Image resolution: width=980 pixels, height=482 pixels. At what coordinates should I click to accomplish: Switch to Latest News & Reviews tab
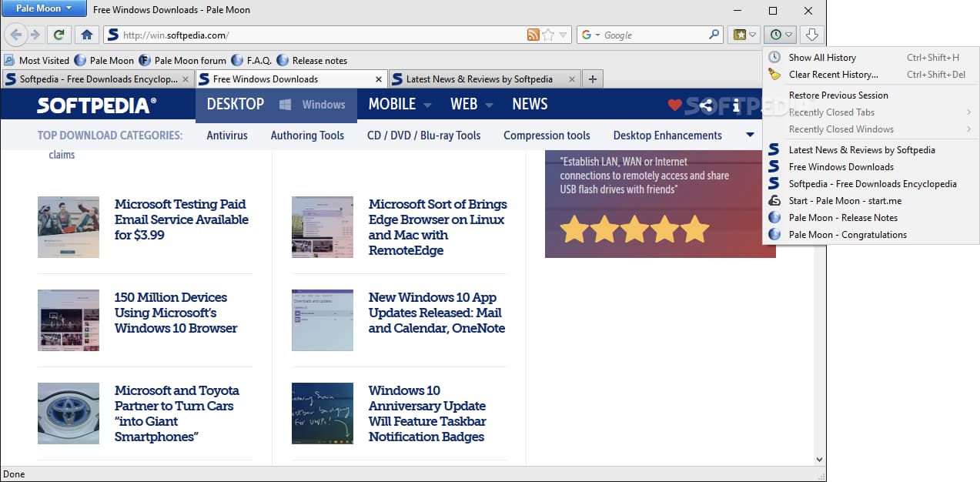(x=479, y=79)
